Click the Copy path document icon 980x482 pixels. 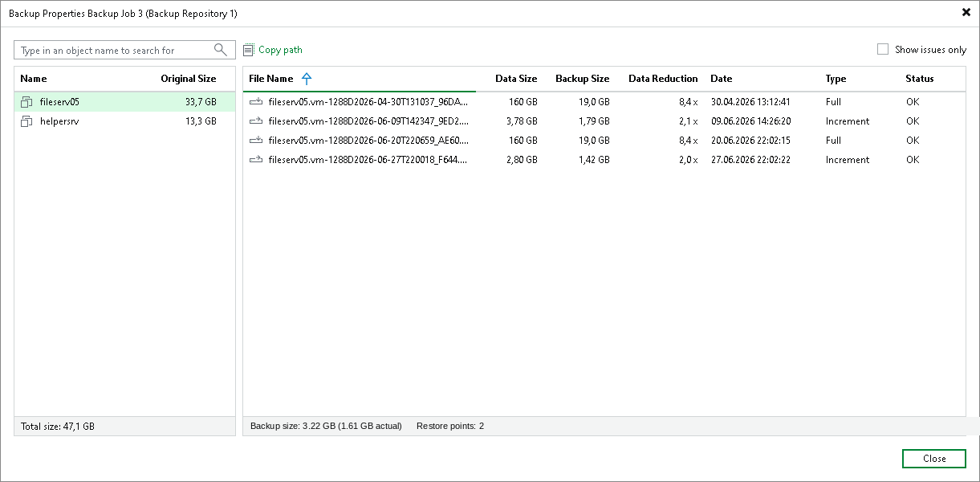249,50
